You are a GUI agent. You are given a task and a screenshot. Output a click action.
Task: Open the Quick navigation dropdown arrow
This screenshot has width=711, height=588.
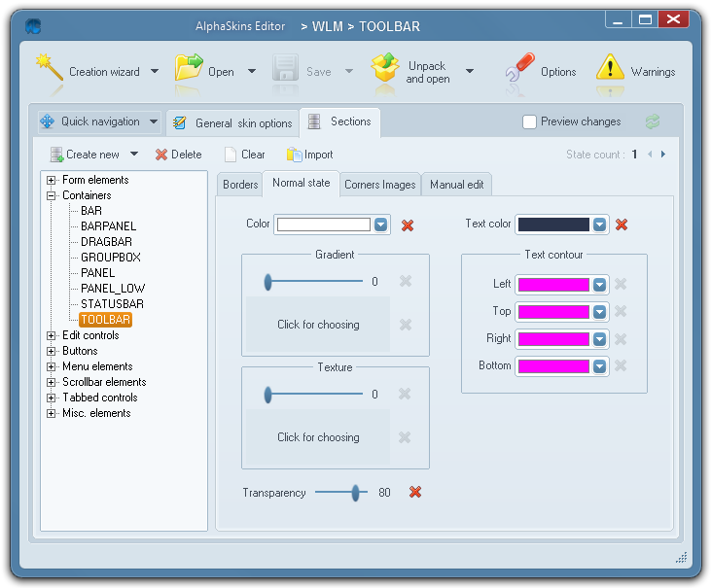[154, 121]
